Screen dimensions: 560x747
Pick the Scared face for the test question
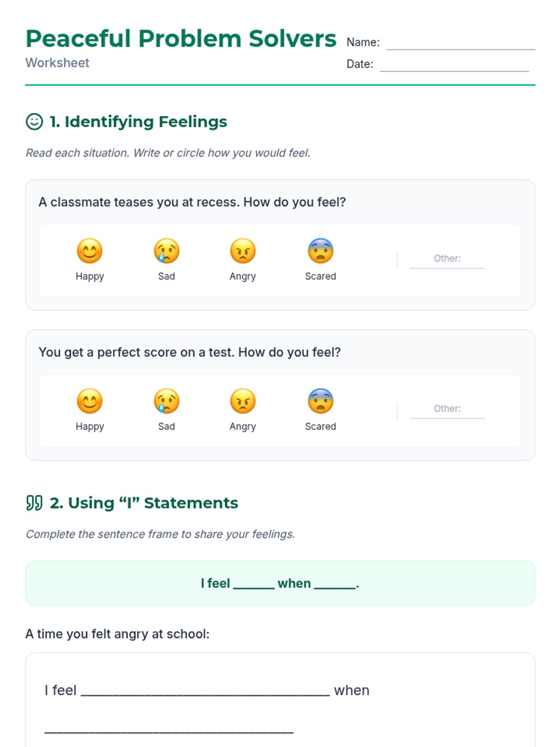coord(321,402)
